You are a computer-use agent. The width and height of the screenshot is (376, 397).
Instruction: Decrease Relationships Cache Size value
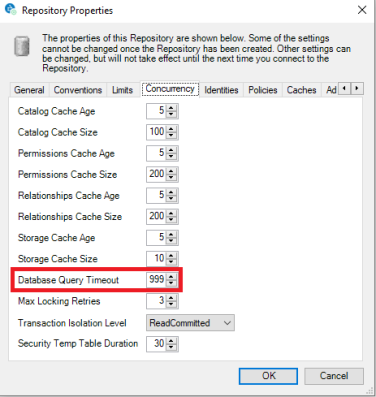(x=171, y=220)
